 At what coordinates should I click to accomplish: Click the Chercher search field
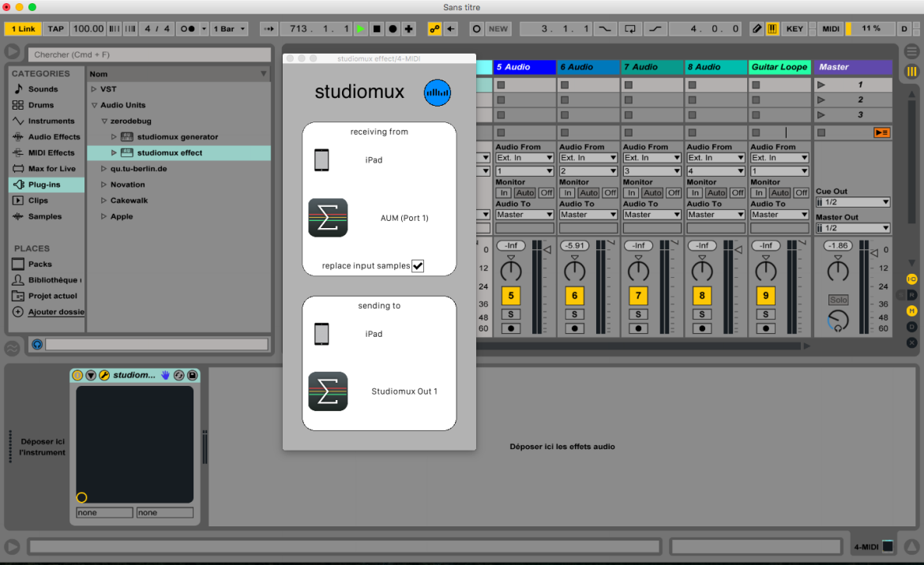[150, 54]
